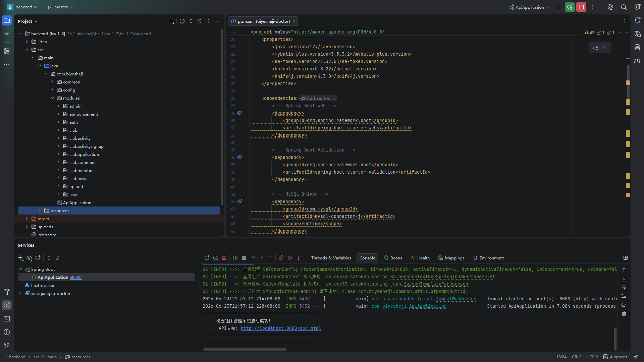The height and width of the screenshot is (362, 644).
Task: Open the localhost:8080/doc.html link
Action: coord(281,328)
